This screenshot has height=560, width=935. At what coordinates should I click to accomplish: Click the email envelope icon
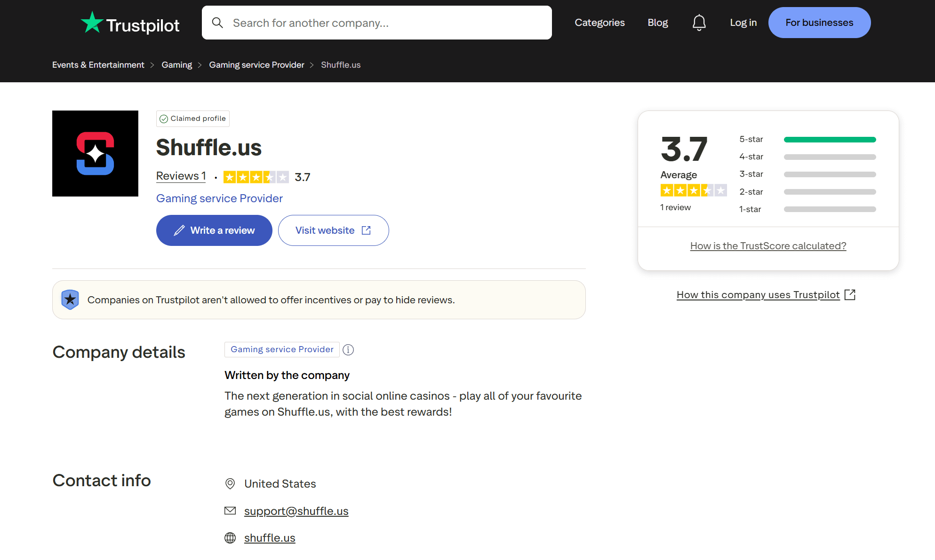tap(230, 511)
